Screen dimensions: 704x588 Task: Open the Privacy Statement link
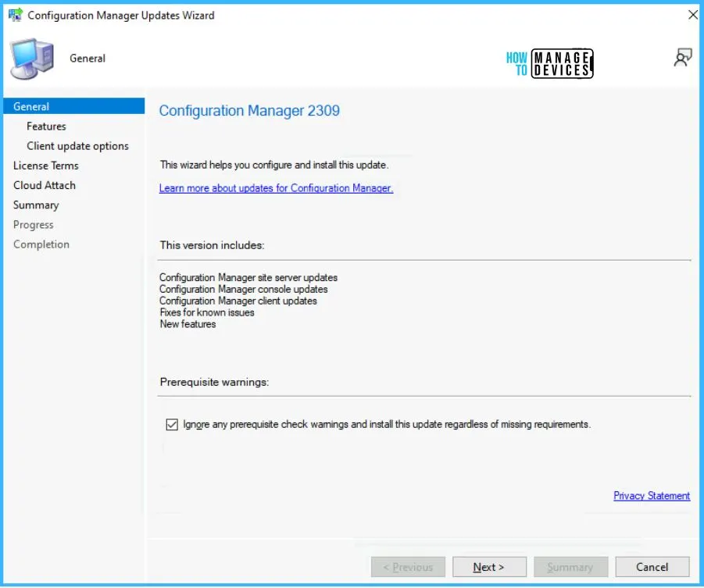coord(652,496)
